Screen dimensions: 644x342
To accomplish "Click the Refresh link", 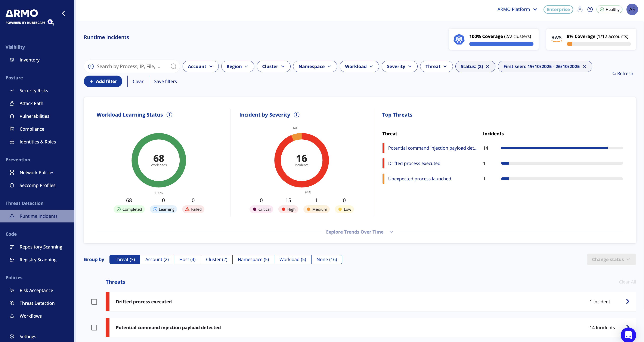I will click(x=622, y=73).
